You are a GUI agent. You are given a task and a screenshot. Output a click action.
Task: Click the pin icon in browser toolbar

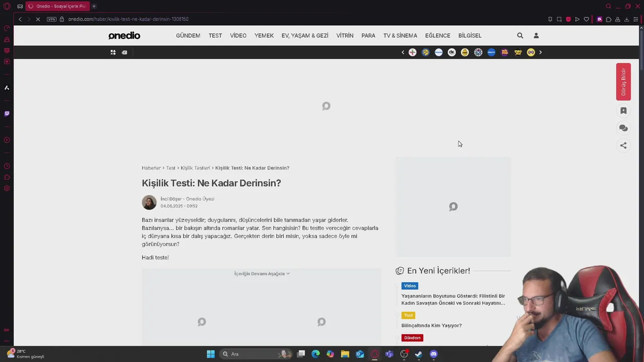tap(550, 19)
